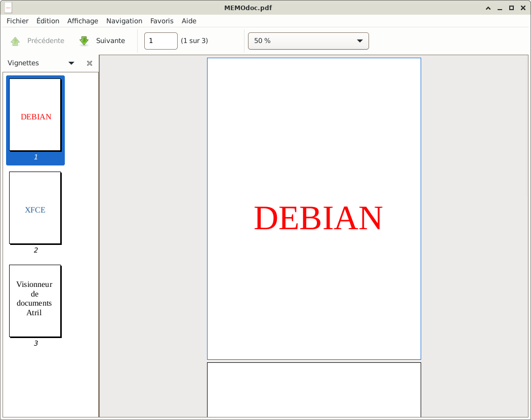
Task: Open the 50 % zoom level dropdown
Action: point(308,41)
